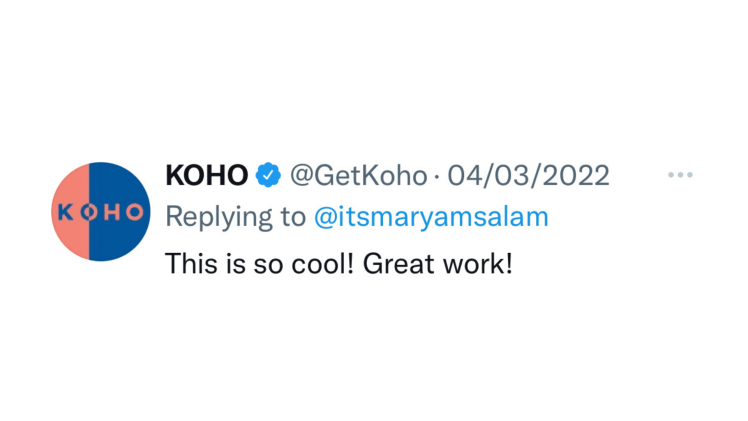The height and width of the screenshot is (421, 748).
Task: Click the @GetKoho handle
Action: pyautogui.click(x=358, y=176)
